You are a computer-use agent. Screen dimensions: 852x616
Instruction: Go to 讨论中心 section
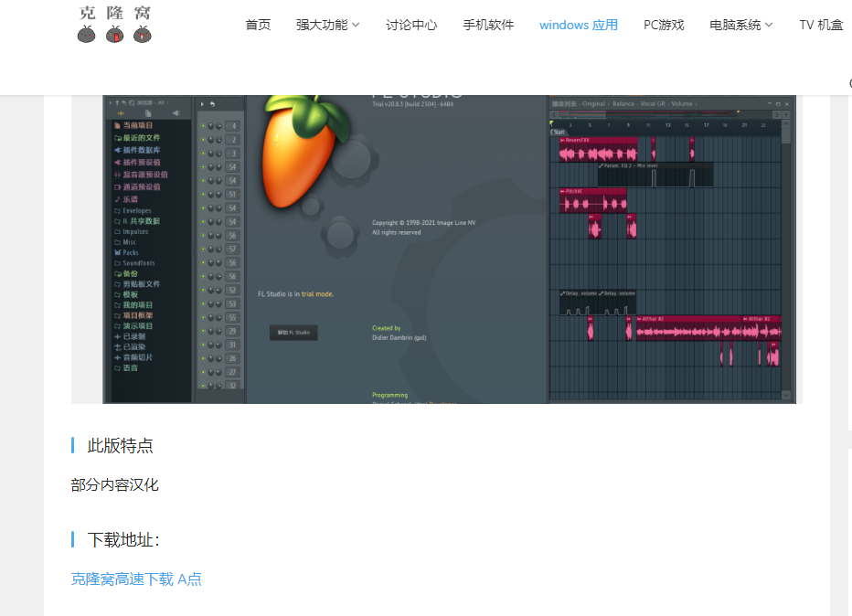click(x=411, y=25)
